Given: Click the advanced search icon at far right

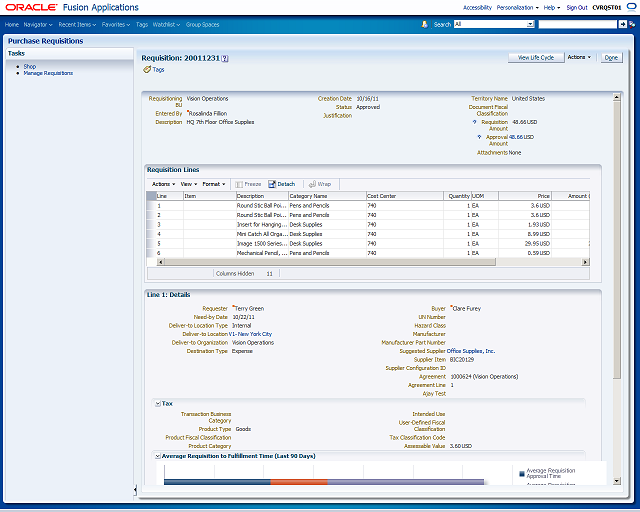Looking at the screenshot, I should point(632,24).
